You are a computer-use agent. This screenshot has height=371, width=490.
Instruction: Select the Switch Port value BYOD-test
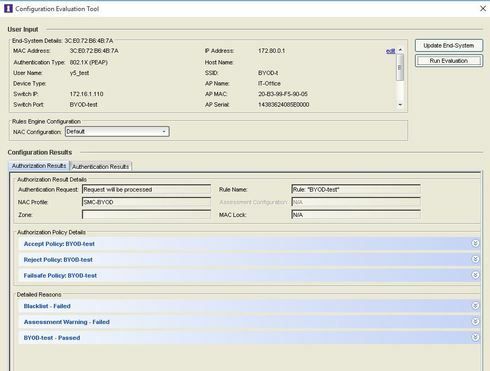pyautogui.click(x=83, y=105)
